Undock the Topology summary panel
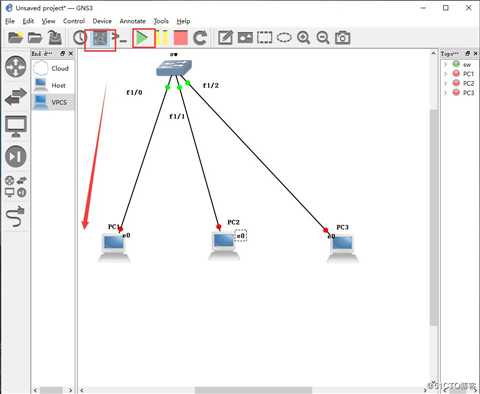This screenshot has height=394, width=480. pos(467,53)
